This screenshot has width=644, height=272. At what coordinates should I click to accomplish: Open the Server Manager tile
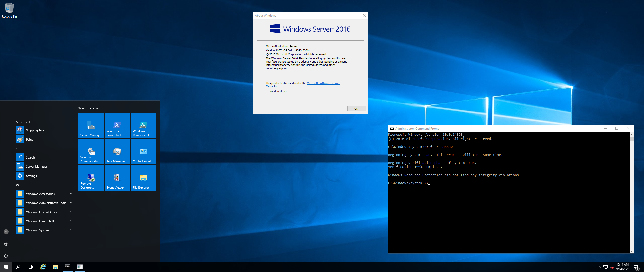(x=91, y=125)
